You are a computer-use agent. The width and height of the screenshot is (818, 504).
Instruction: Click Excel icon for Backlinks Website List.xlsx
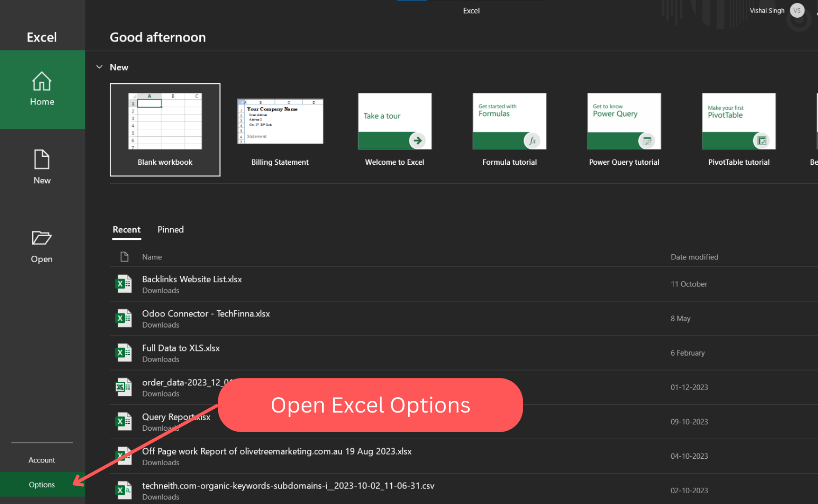(x=124, y=284)
